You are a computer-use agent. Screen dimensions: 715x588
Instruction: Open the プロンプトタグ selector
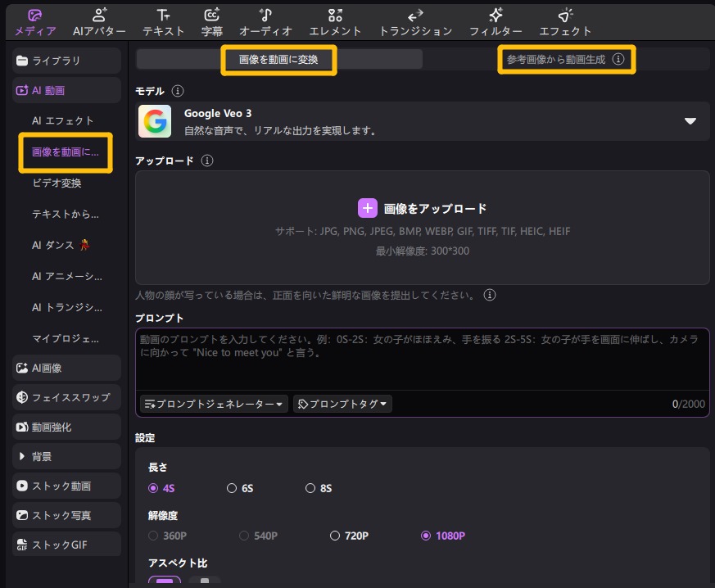click(x=342, y=404)
